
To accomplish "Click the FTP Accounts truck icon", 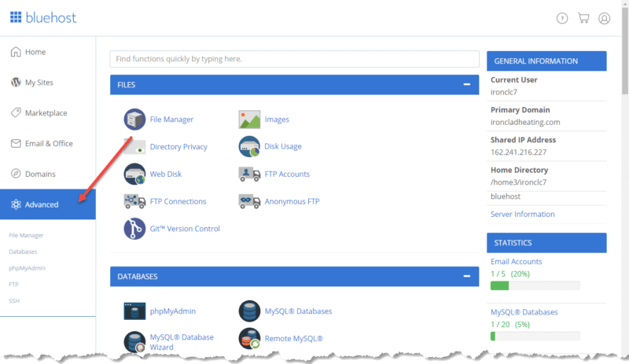I will [249, 174].
